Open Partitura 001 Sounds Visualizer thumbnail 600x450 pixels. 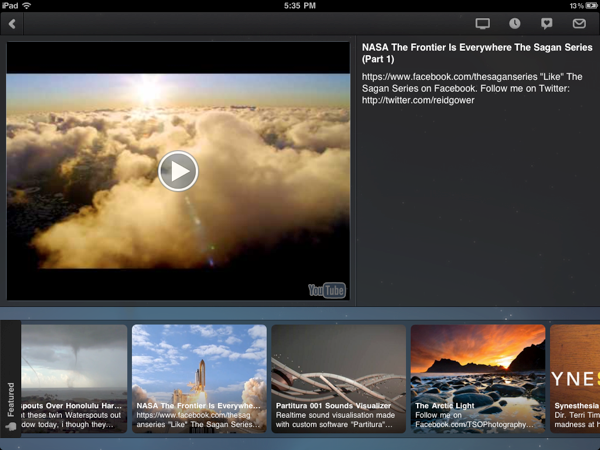pyautogui.click(x=339, y=379)
